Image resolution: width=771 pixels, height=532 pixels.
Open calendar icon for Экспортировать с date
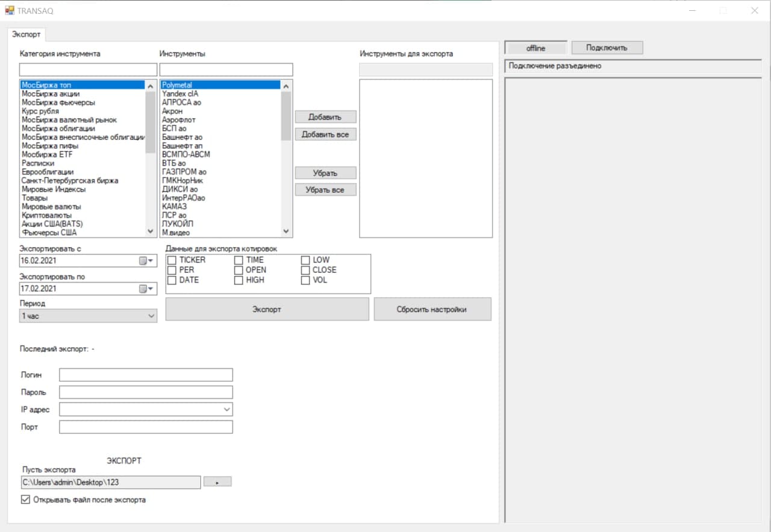(146, 261)
